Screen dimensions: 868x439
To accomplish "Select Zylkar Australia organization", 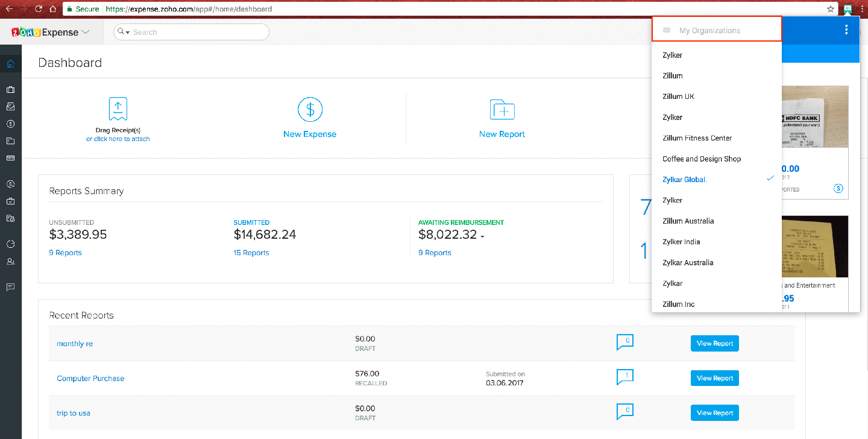I will coord(717,263).
